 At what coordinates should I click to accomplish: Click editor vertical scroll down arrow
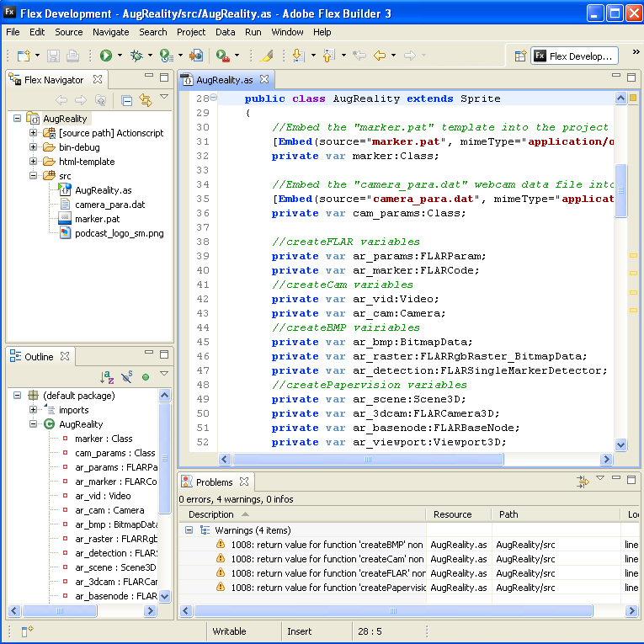pos(620,444)
